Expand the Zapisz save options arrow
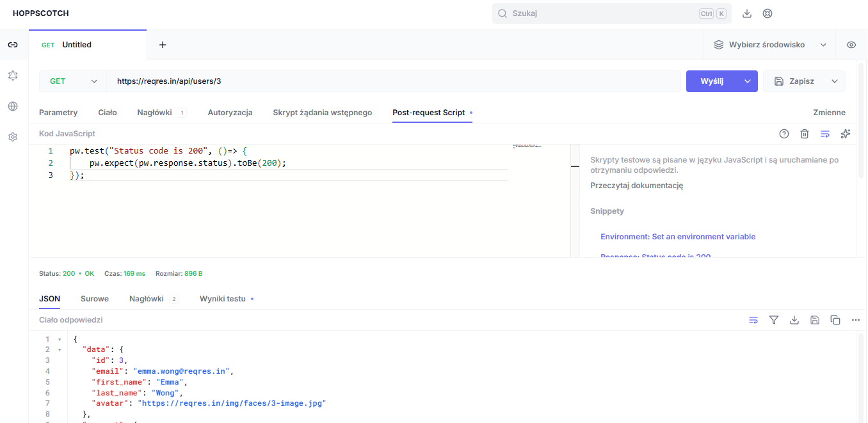 pos(835,81)
